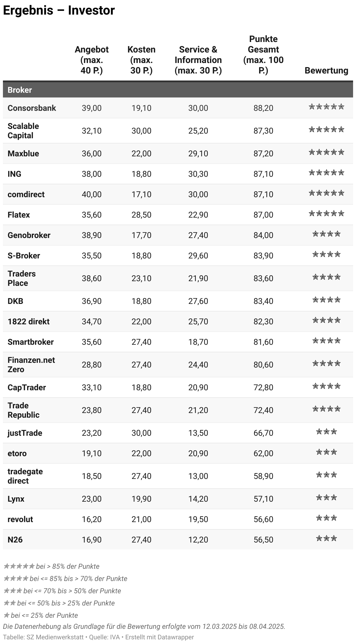Viewport: 356px width, 644px height.
Task: Click the two-star icon in the legend
Action: pos(10,603)
